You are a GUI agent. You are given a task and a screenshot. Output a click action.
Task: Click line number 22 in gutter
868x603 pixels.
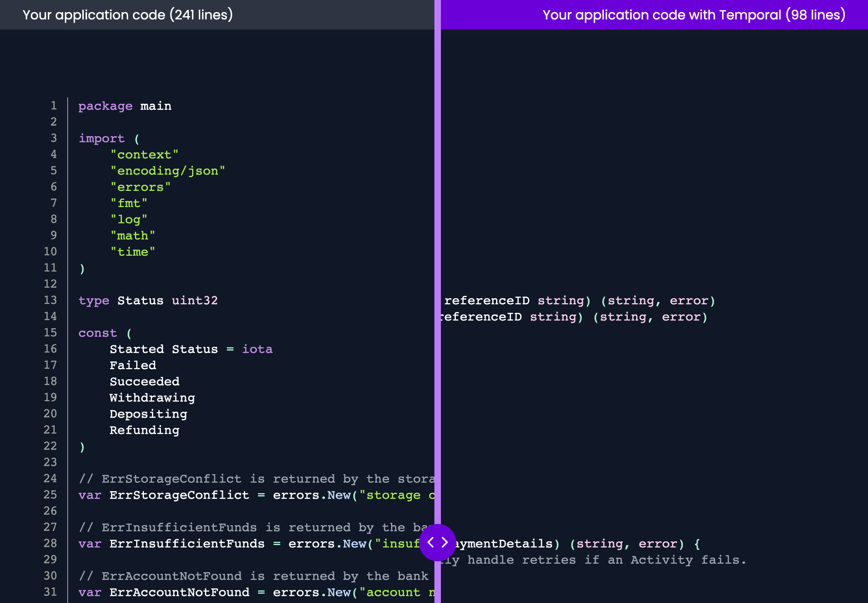[50, 446]
